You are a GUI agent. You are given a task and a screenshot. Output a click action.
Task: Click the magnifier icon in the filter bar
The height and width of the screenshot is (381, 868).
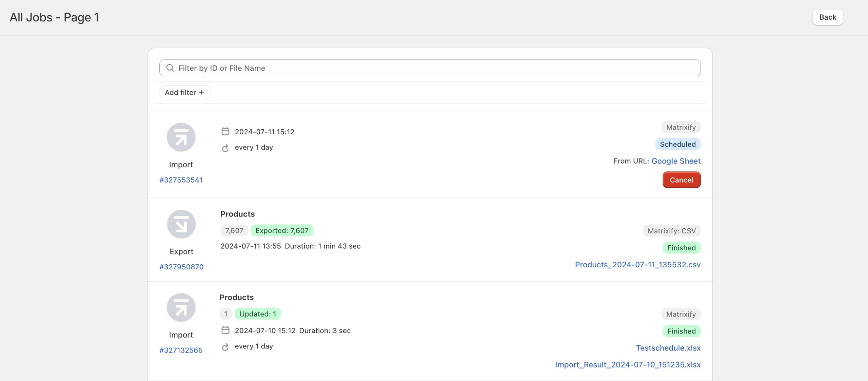171,68
